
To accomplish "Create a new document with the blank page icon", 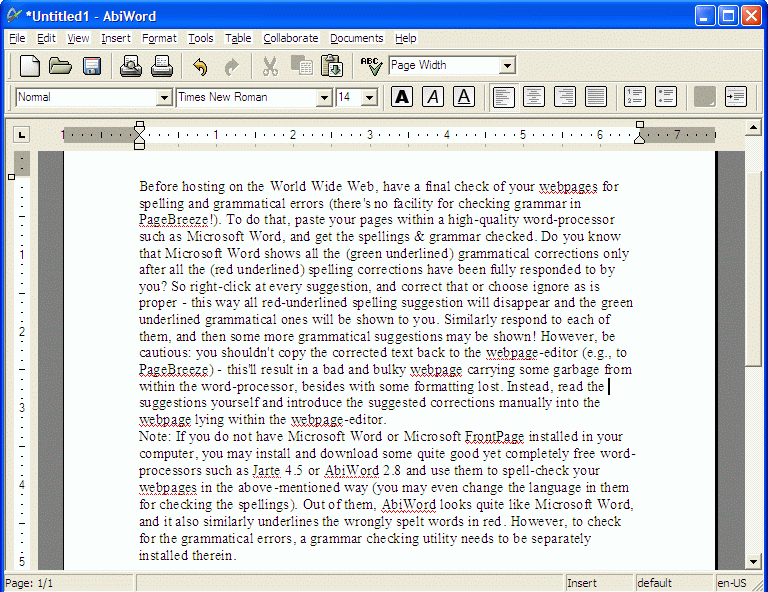I will 31,67.
